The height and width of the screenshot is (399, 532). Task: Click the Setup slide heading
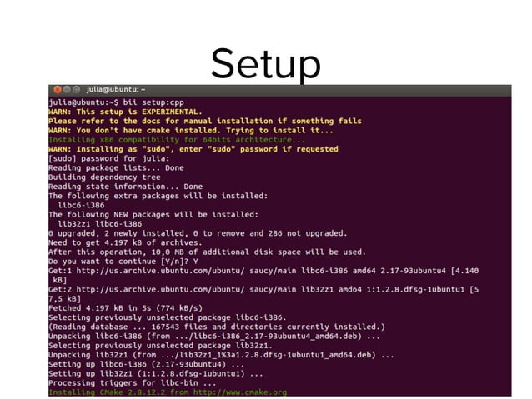pyautogui.click(x=266, y=64)
